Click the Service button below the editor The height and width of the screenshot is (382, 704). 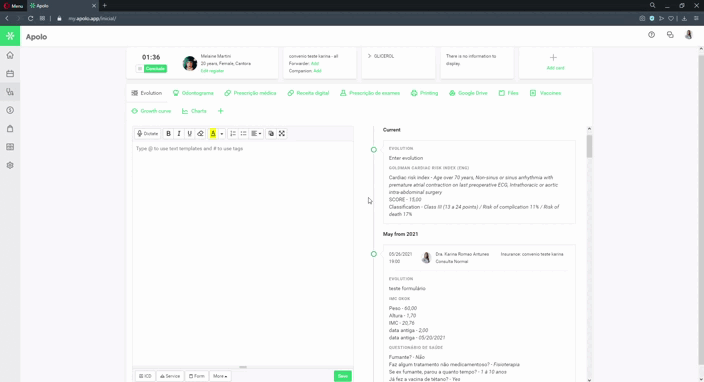click(x=170, y=376)
